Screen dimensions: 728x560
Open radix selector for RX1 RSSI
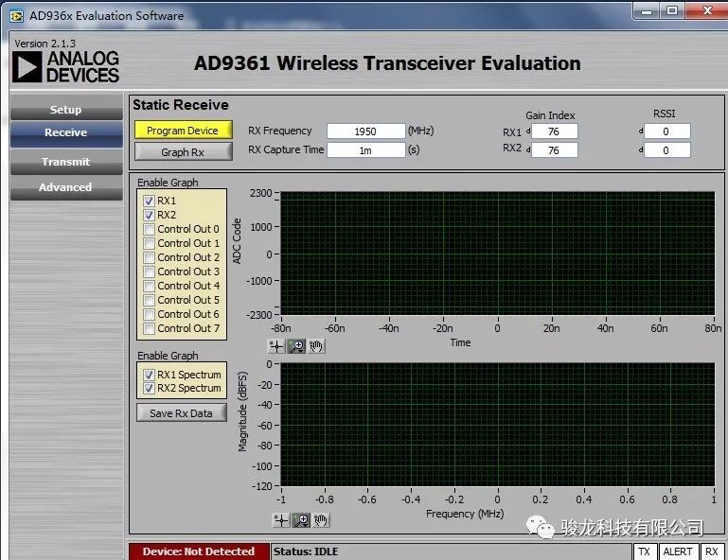640,131
